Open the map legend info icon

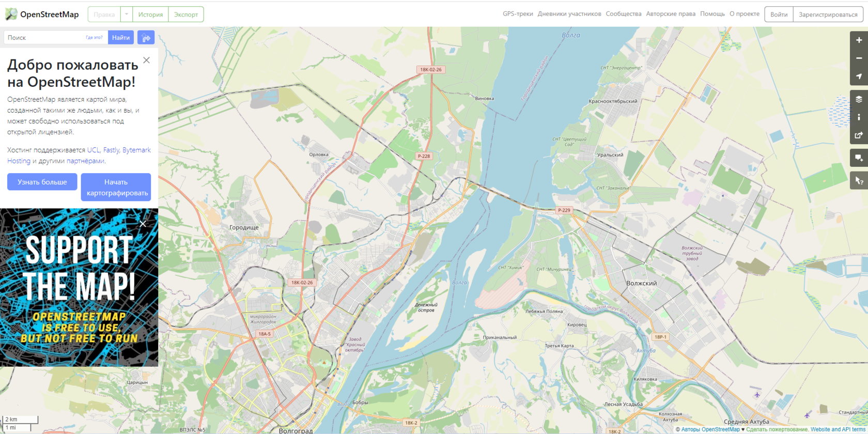point(859,117)
